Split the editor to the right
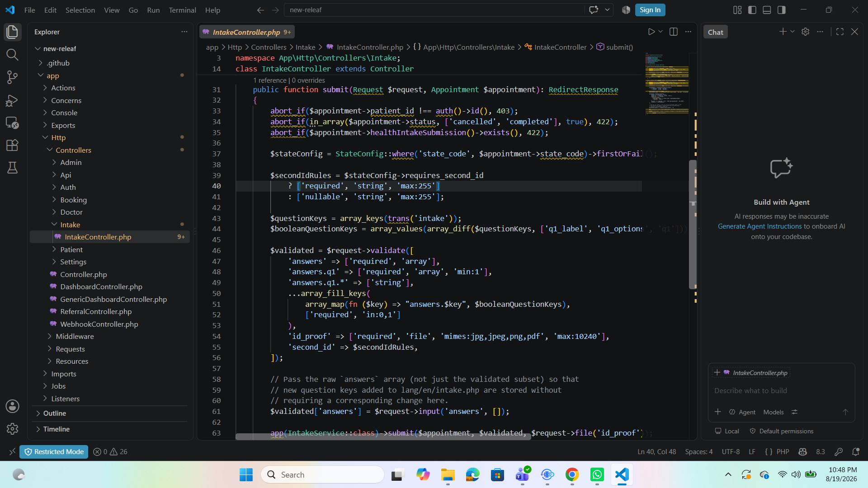The width and height of the screenshot is (868, 488). (x=673, y=32)
